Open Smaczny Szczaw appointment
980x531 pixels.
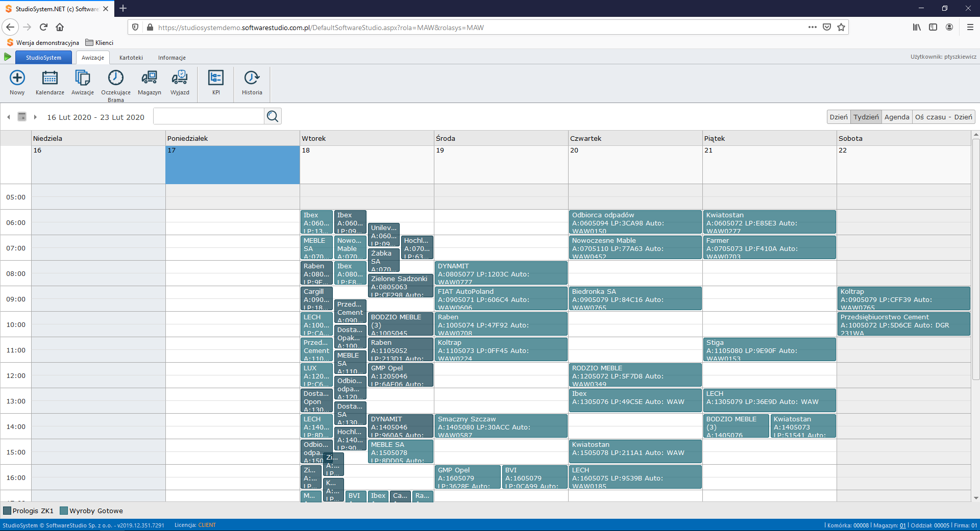(x=501, y=426)
